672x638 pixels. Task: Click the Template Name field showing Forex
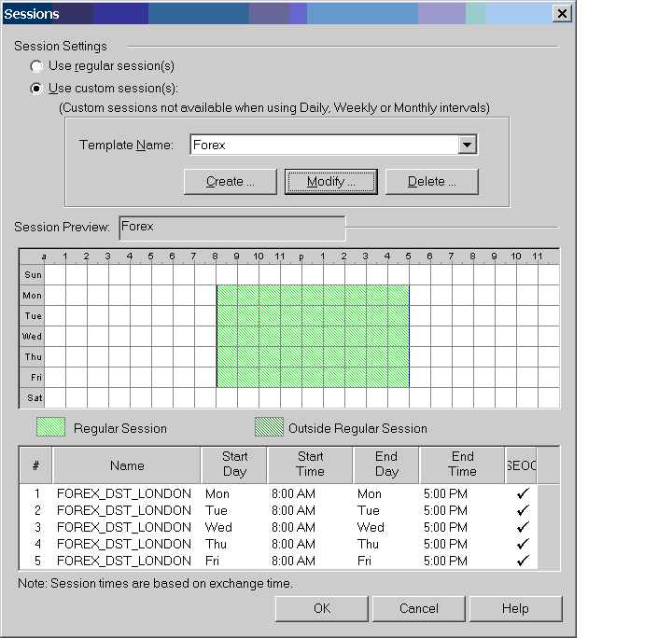323,145
